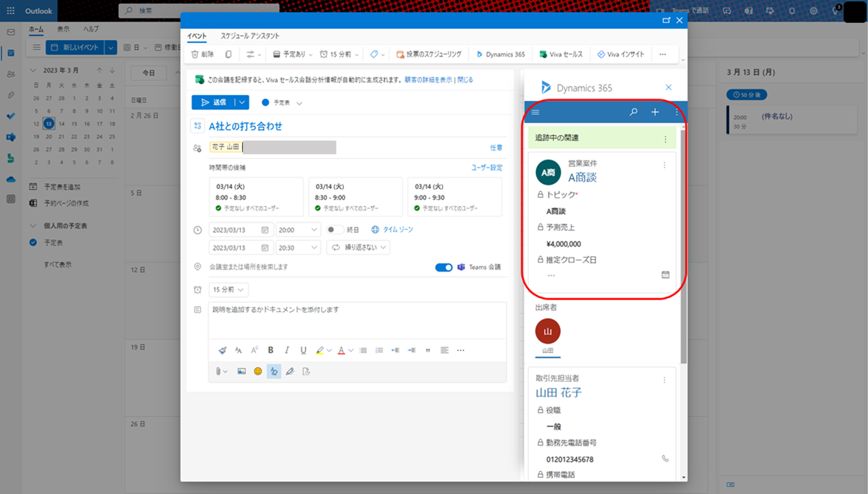
Task: Show more event toolbar options
Action: tap(663, 54)
